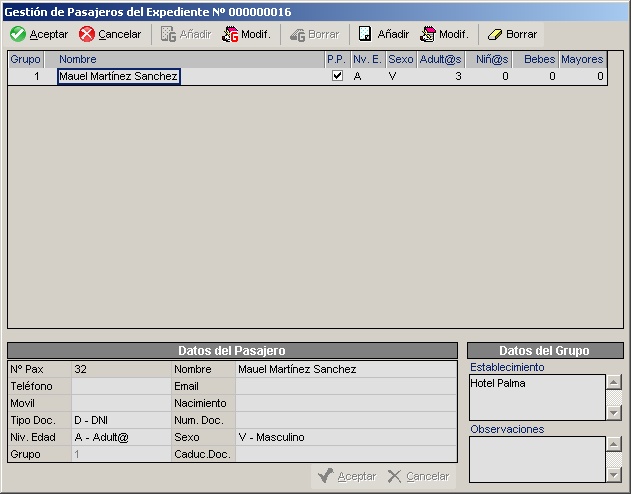Click the Mayores column header
Viewport: 631px width, 494px height.
point(582,60)
